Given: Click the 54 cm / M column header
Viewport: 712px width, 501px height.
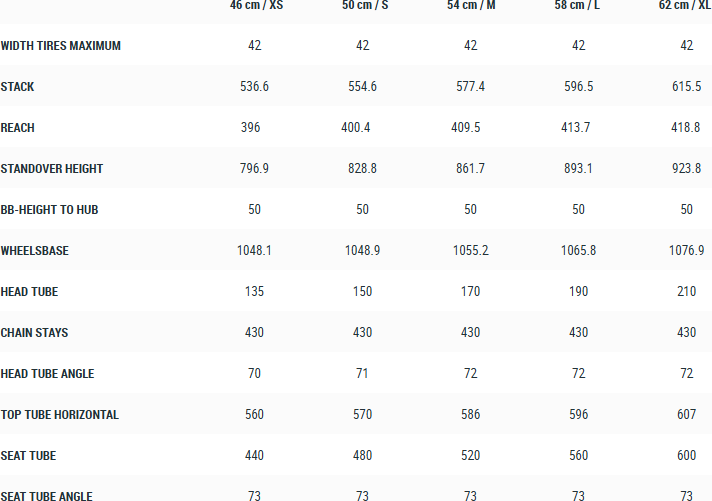Looking at the screenshot, I should coord(472,5).
